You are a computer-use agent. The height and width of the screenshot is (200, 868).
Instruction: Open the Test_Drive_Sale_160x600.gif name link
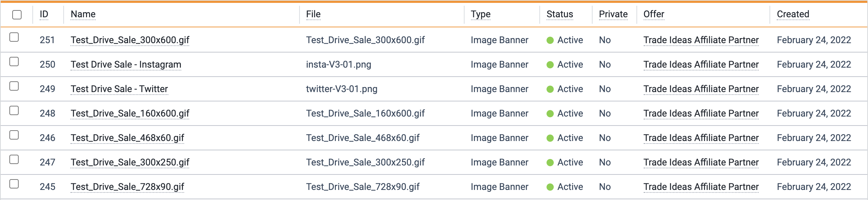[x=130, y=113]
